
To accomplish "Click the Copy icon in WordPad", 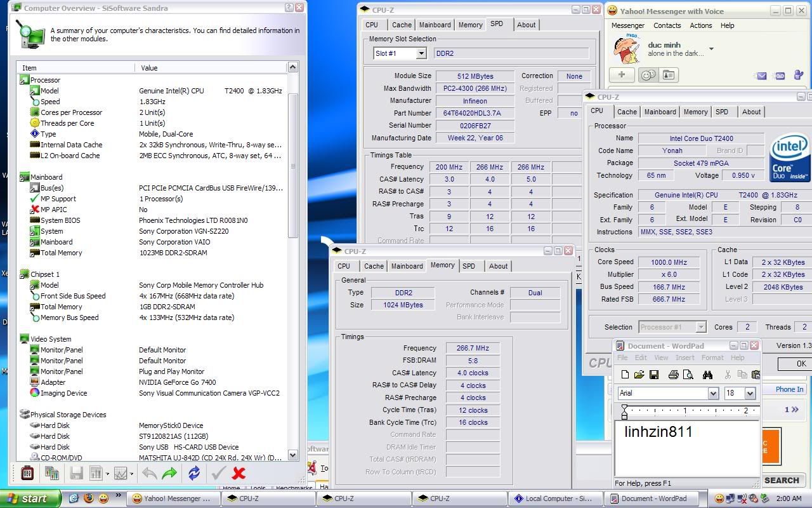I will [x=742, y=375].
